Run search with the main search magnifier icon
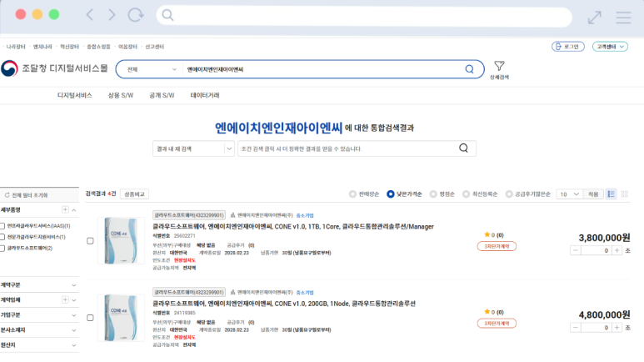 pos(469,69)
